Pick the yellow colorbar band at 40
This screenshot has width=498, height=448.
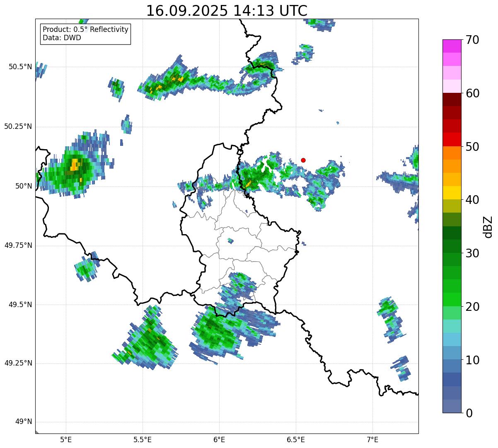click(451, 193)
